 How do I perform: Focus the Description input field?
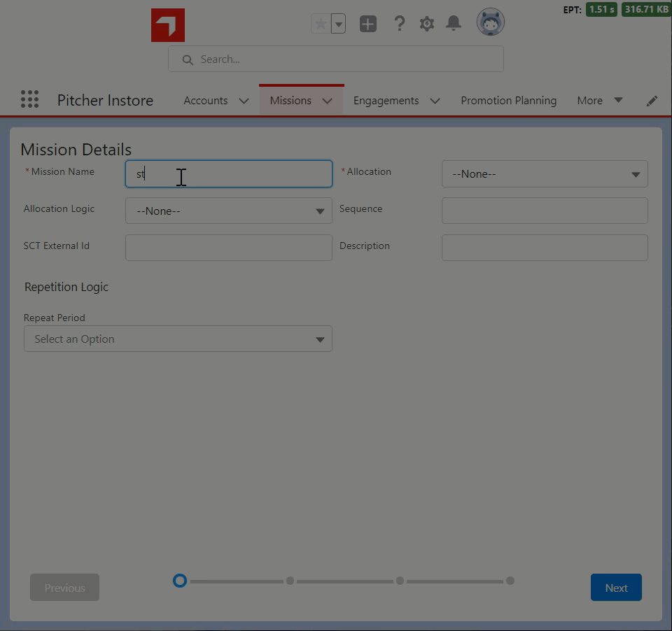544,248
